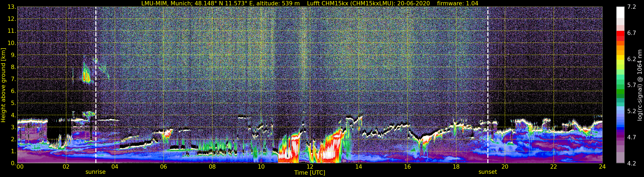Click the 6.7 value on the colorbar
Image resolution: width=644 pixels, height=177 pixels.
(632, 33)
